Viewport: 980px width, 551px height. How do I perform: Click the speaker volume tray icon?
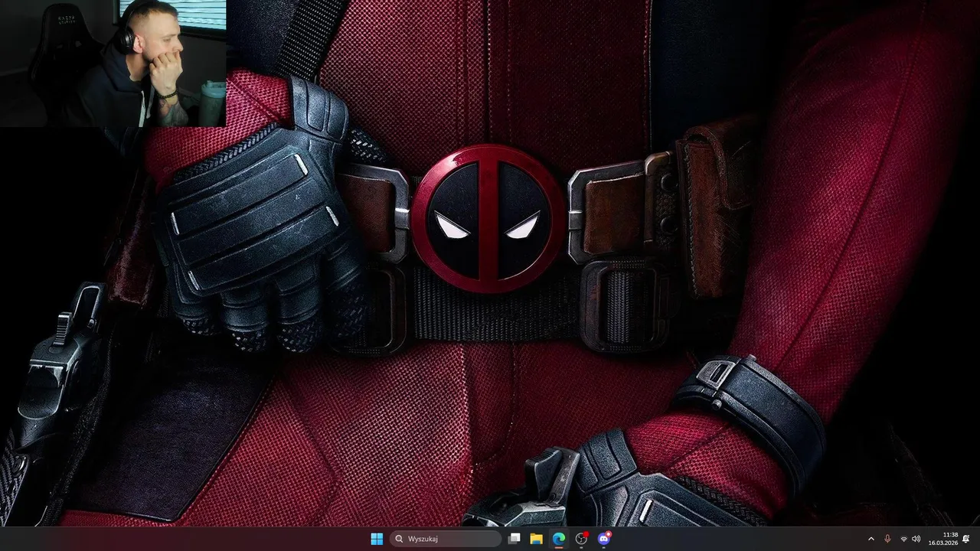[x=916, y=539]
